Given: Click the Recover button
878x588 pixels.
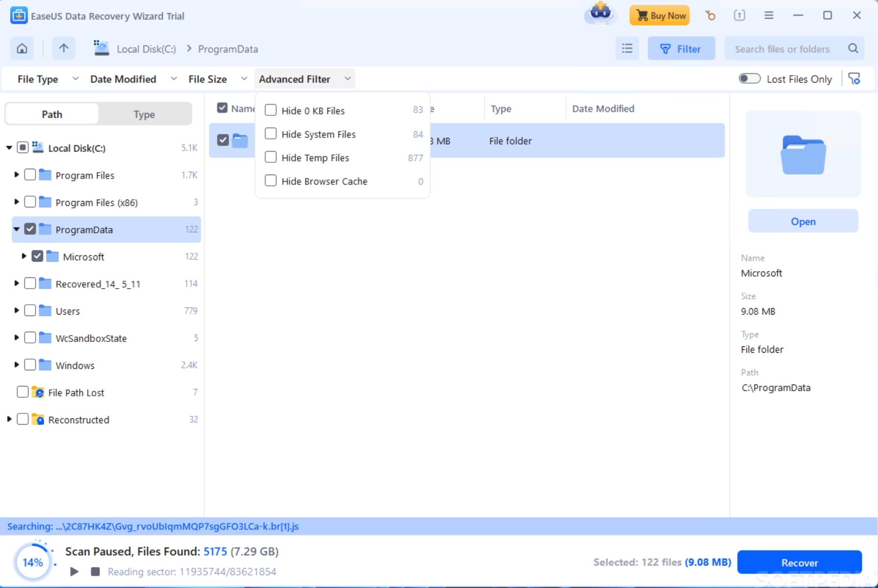Looking at the screenshot, I should click(x=800, y=562).
